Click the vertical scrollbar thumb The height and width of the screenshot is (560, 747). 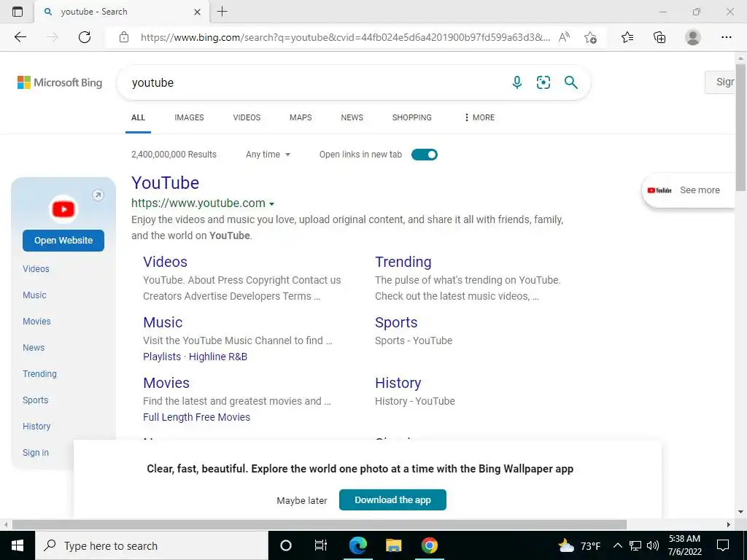point(740,127)
